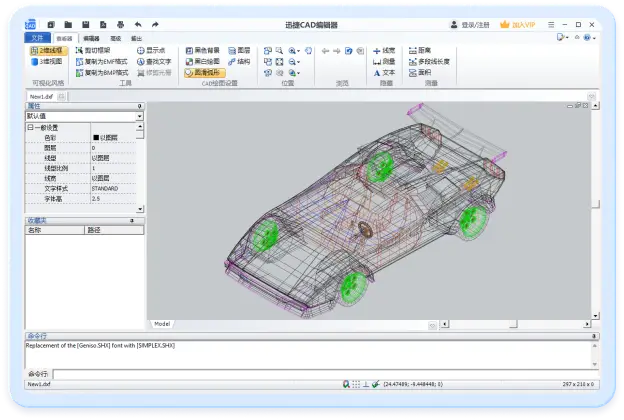The width and height of the screenshot is (624, 420).
Task: Switch to 3维视图 mode
Action: tap(47, 61)
